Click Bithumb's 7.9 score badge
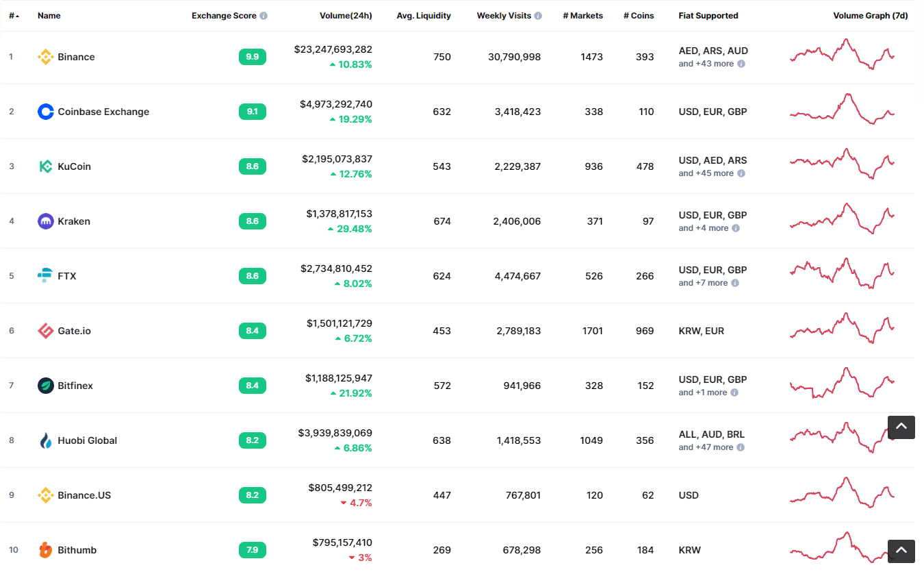This screenshot has width=924, height=574. pyautogui.click(x=253, y=550)
